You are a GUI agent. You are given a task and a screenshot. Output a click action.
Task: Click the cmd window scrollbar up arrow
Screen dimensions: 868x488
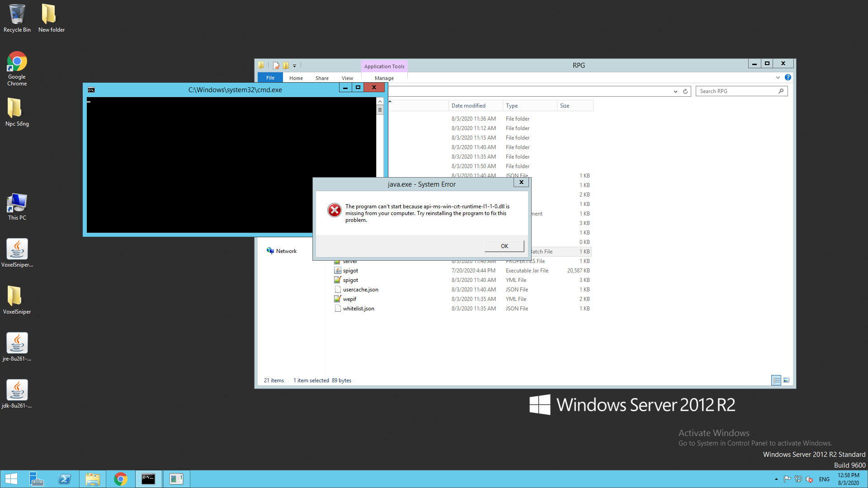(x=380, y=101)
